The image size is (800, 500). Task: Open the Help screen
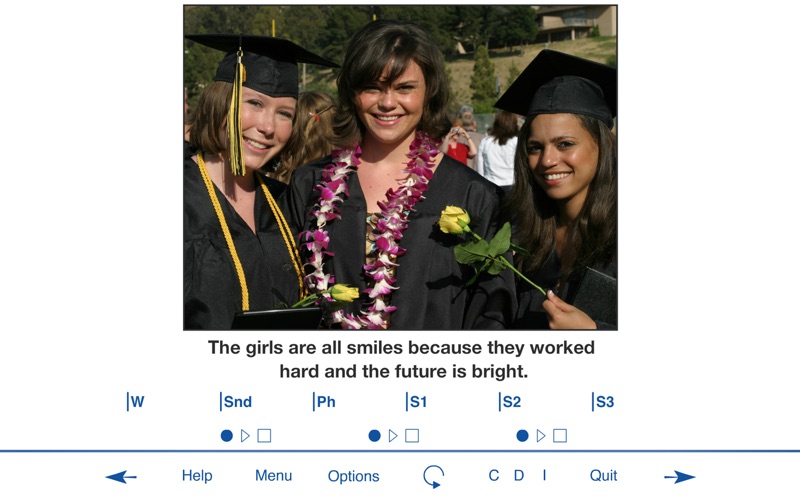pyautogui.click(x=197, y=476)
